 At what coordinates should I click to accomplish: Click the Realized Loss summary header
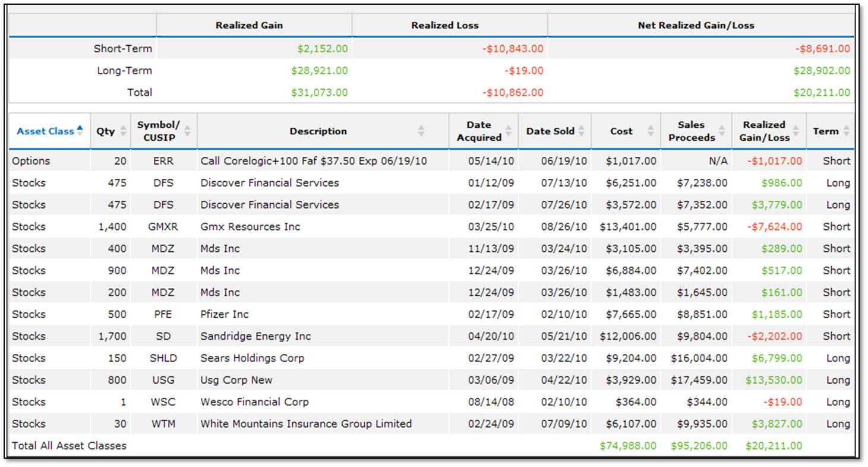pos(444,26)
